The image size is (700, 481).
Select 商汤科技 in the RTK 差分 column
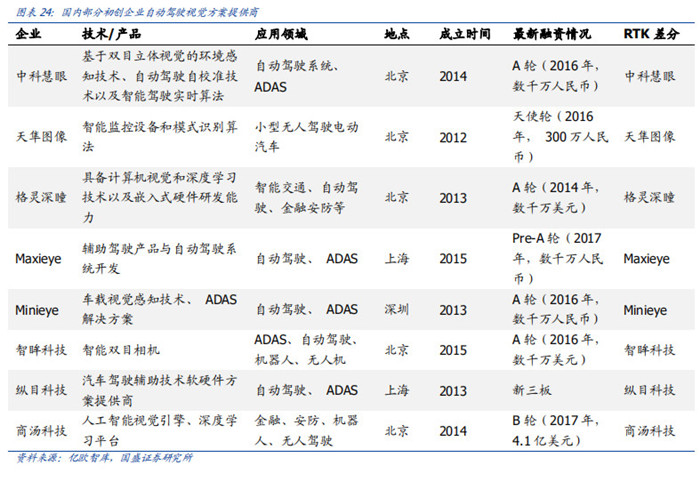tap(650, 431)
